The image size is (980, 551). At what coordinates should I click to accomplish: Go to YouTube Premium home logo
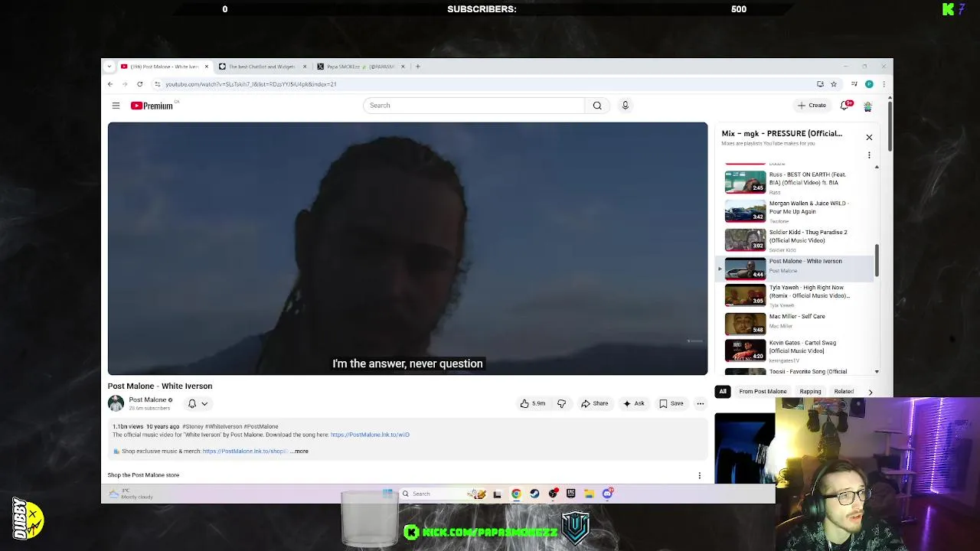click(x=153, y=106)
